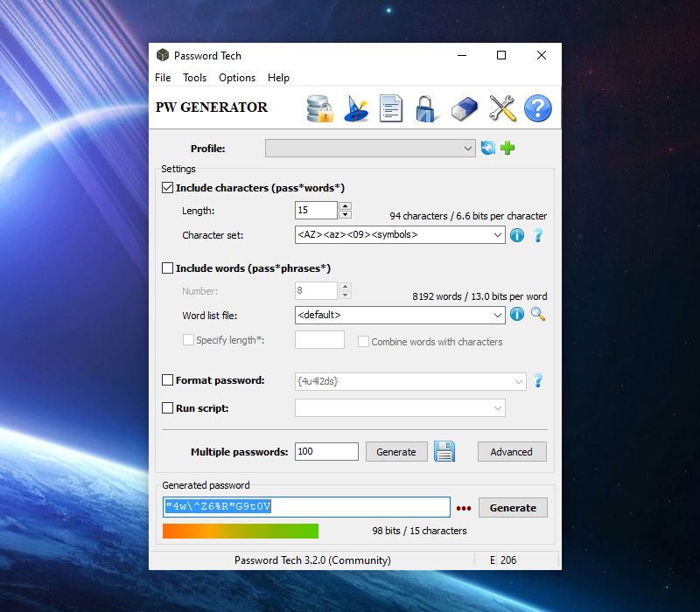Image resolution: width=700 pixels, height=612 pixels.
Task: Click '98 bits / 15 characters' text
Action: pyautogui.click(x=420, y=531)
